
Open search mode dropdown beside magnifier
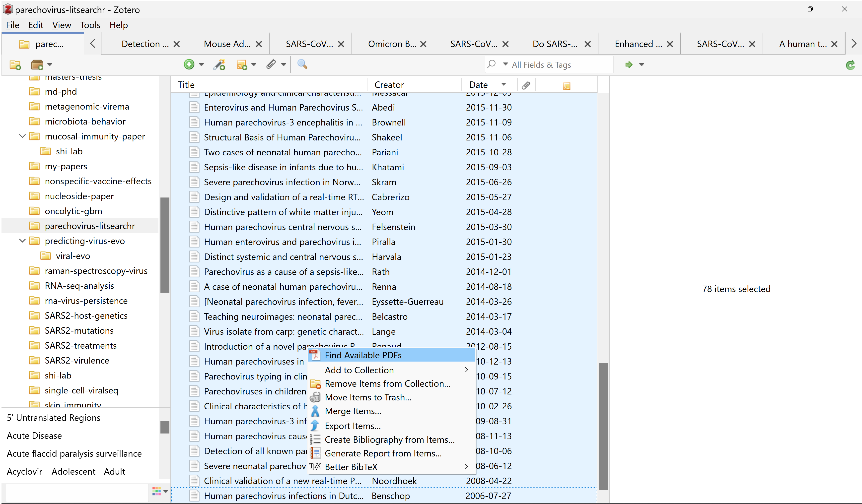tap(505, 64)
